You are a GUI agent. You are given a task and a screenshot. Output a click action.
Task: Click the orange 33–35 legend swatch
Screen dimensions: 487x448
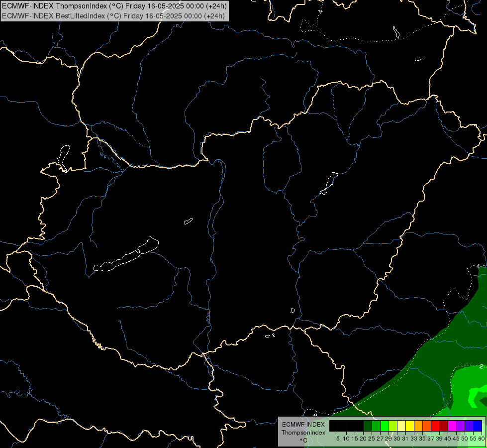[418, 426]
